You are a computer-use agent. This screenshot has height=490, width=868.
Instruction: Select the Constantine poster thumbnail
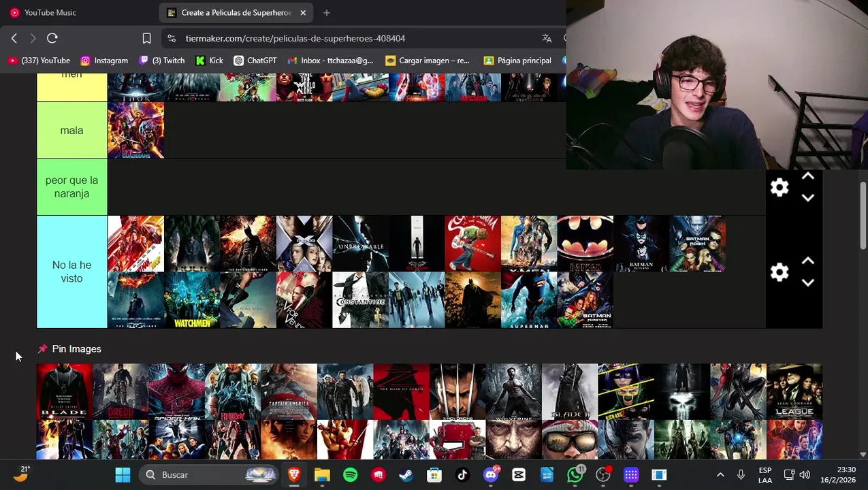point(360,300)
